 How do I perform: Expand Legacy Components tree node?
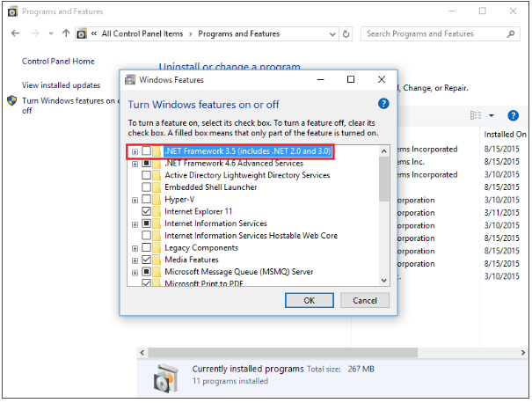pos(135,248)
